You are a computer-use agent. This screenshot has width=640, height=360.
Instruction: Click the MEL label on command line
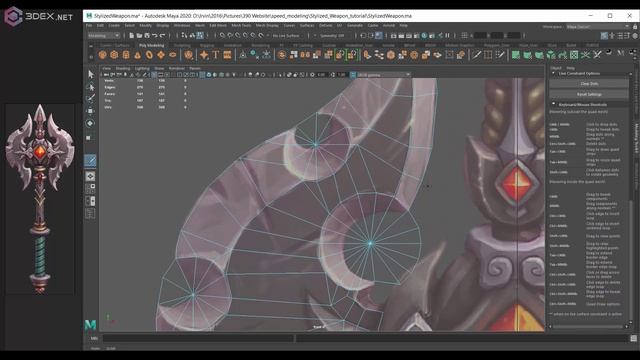coord(94,338)
